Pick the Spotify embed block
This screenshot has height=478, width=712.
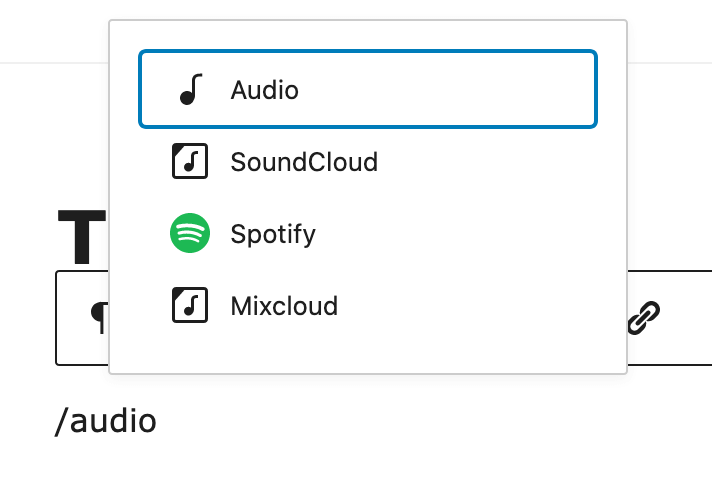click(368, 233)
